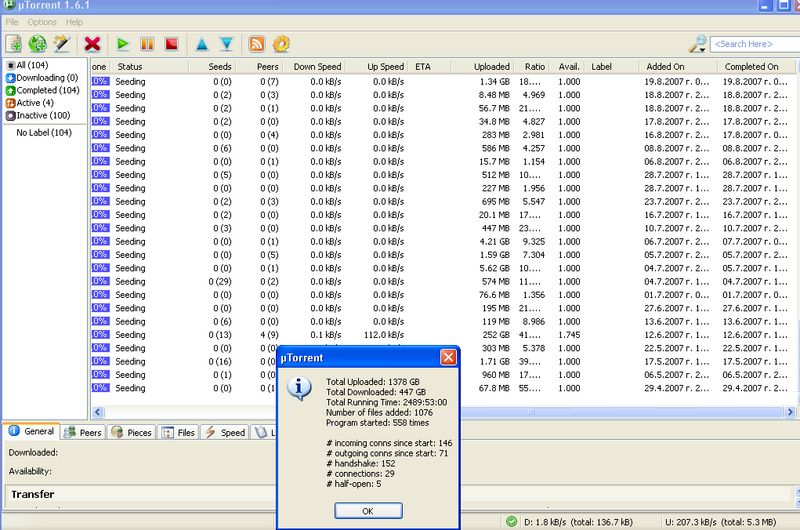
Task: Click the 112.0 kB/s up speed cell
Action: 384,335
